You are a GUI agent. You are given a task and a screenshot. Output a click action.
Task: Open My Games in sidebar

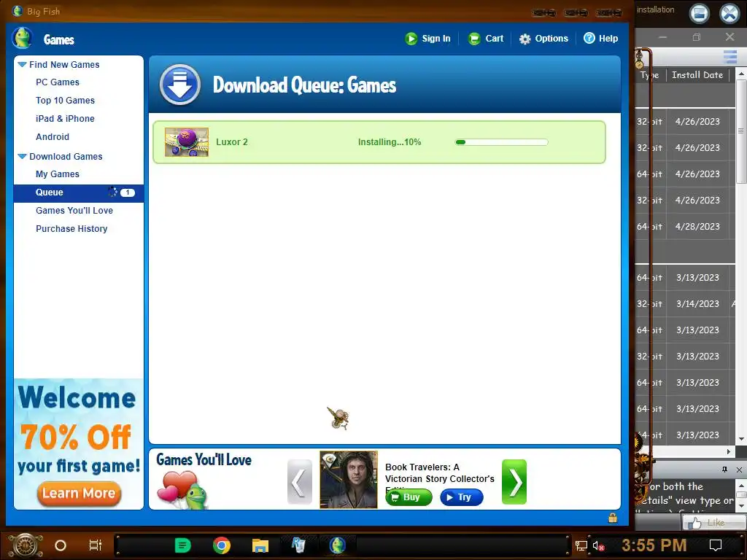(58, 174)
